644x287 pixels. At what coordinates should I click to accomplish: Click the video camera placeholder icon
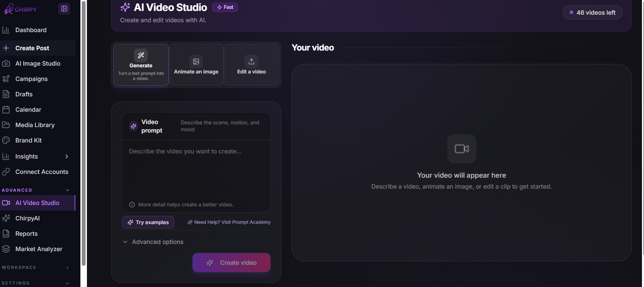(462, 149)
